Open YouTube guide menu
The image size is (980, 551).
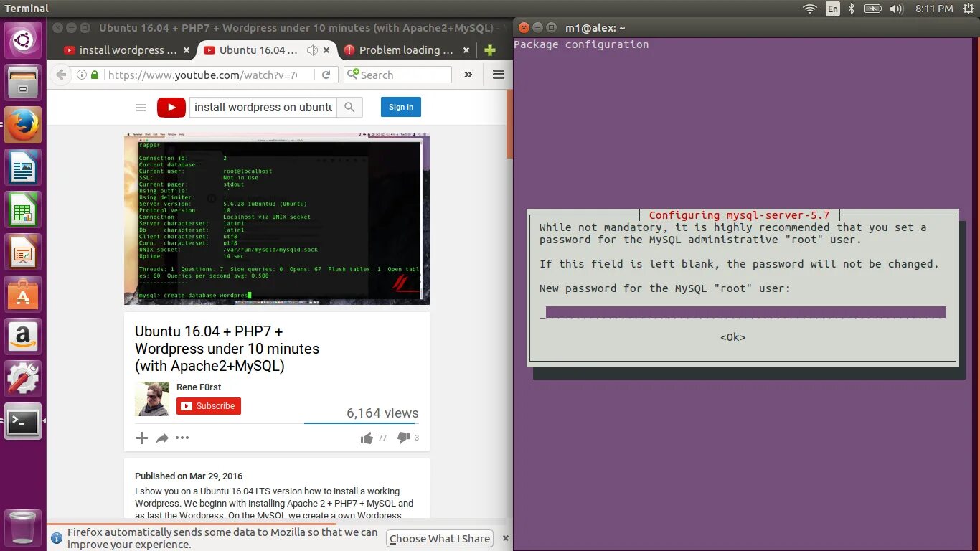[141, 108]
